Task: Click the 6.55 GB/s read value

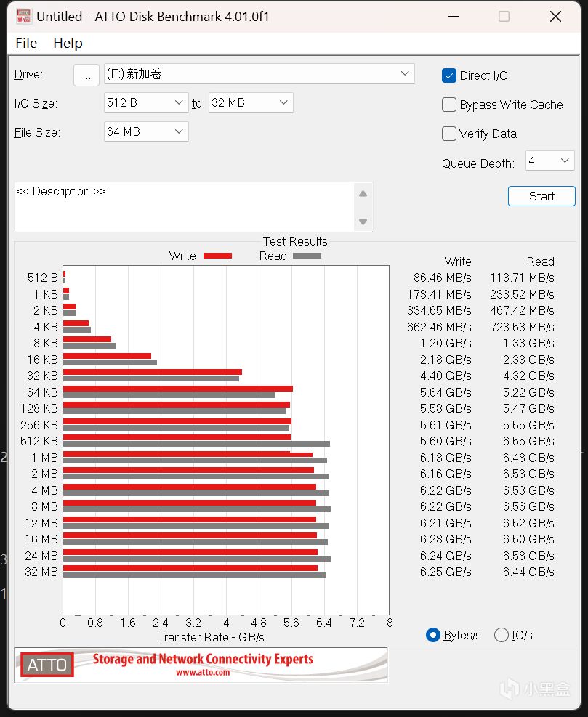Action: click(528, 441)
